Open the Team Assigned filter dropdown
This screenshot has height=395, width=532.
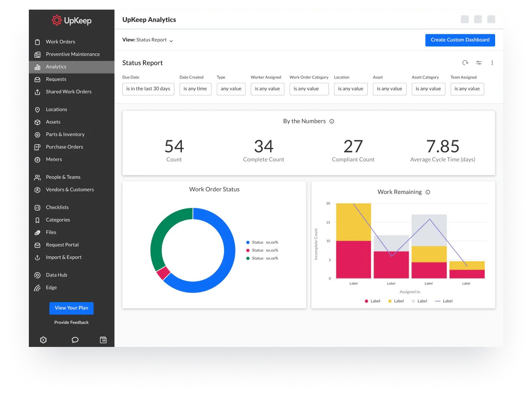(x=467, y=89)
